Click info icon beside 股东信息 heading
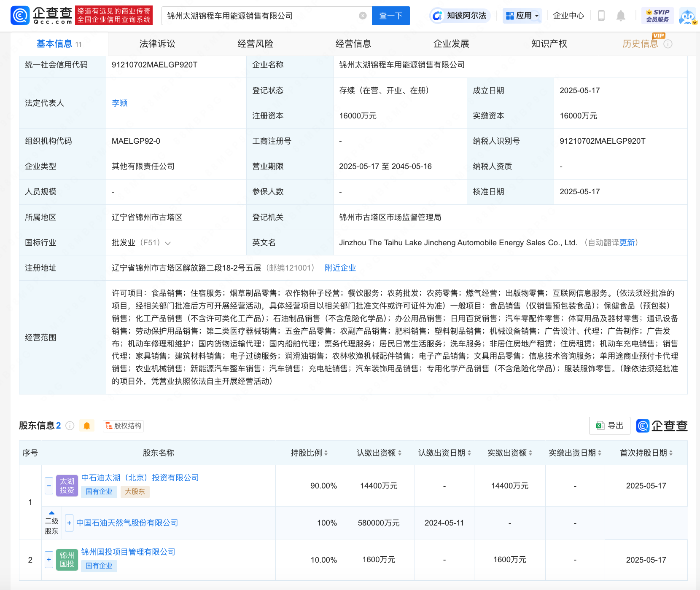Viewport: 700px width, 590px height. click(x=70, y=426)
